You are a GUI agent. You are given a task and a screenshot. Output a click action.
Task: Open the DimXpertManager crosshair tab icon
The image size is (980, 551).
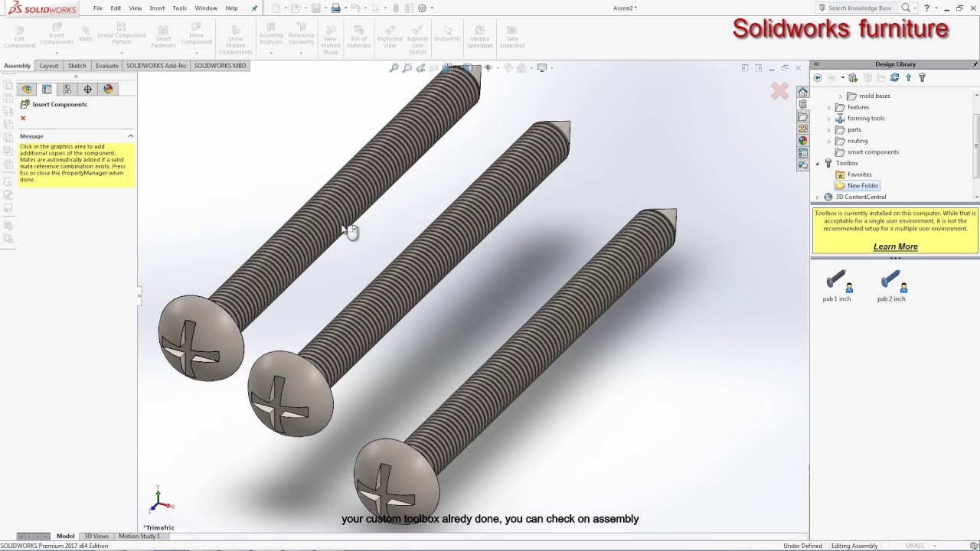(87, 90)
